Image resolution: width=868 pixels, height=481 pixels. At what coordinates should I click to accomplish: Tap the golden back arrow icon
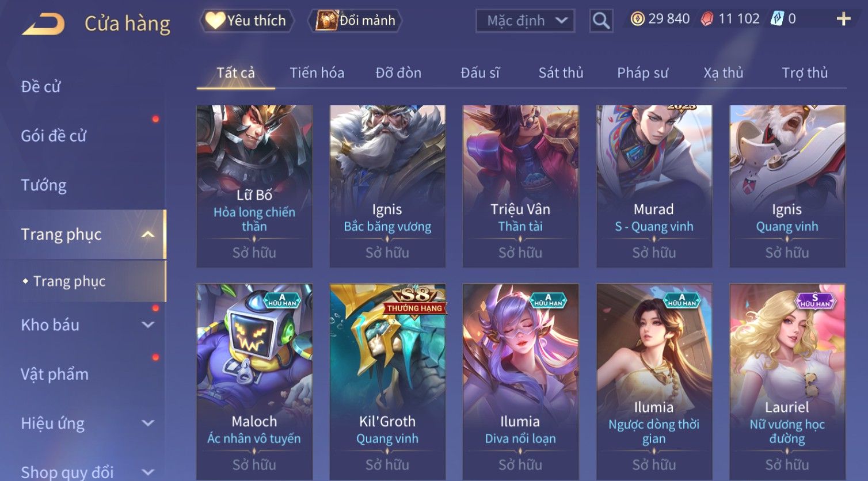click(43, 24)
